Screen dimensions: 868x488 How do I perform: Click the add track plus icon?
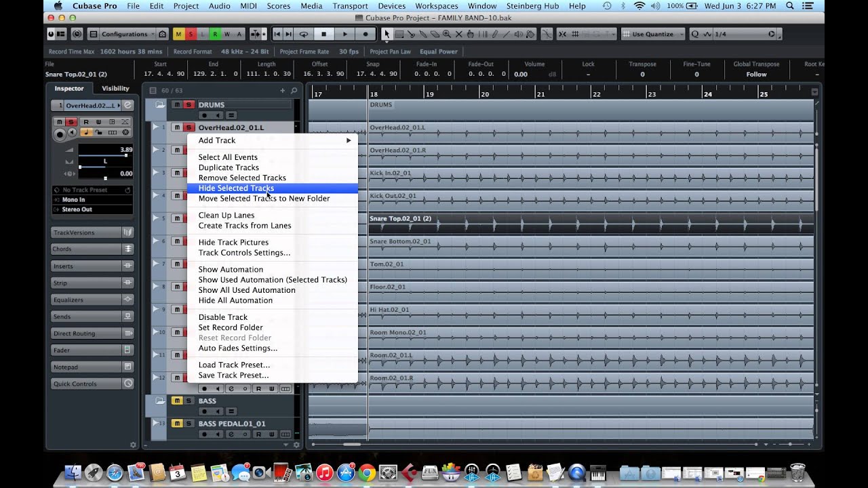coord(283,90)
